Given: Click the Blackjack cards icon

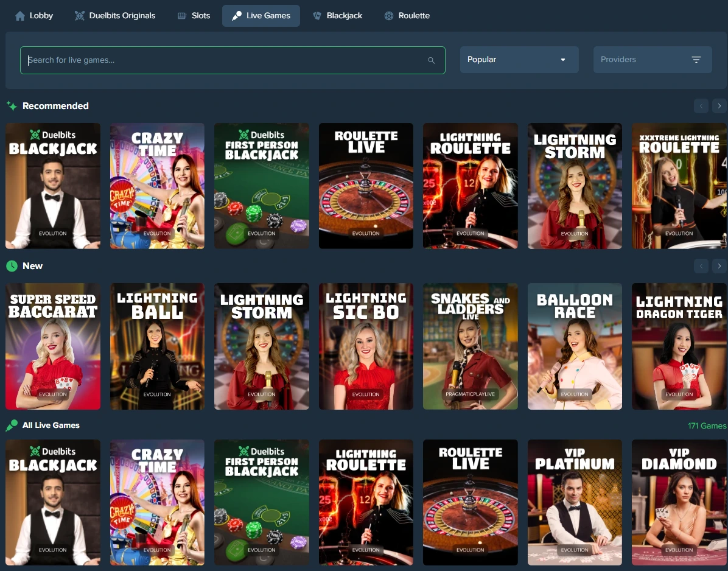Looking at the screenshot, I should [x=317, y=16].
